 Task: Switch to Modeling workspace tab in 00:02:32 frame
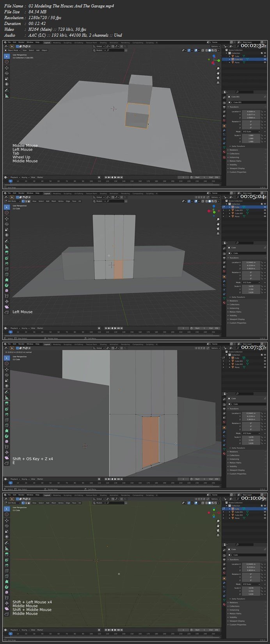[57, 42]
